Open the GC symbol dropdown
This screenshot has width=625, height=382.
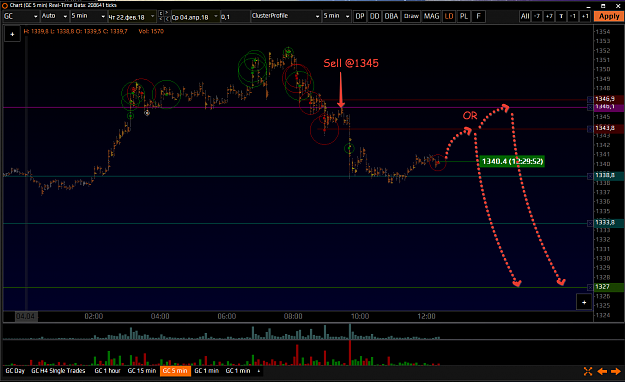point(21,16)
